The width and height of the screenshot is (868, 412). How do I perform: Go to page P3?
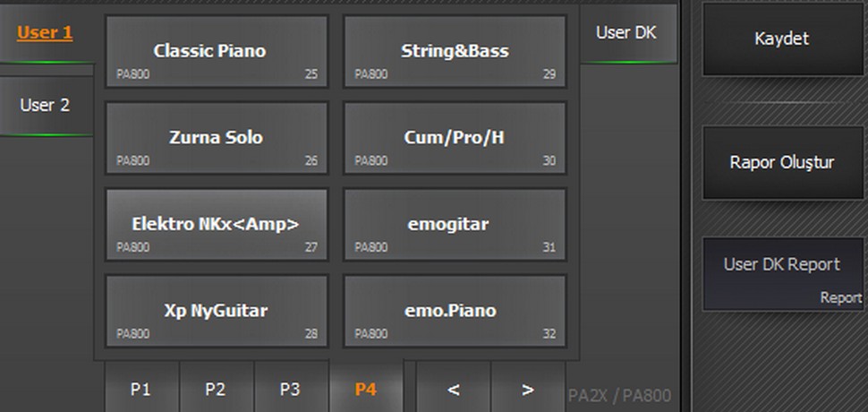pos(289,389)
